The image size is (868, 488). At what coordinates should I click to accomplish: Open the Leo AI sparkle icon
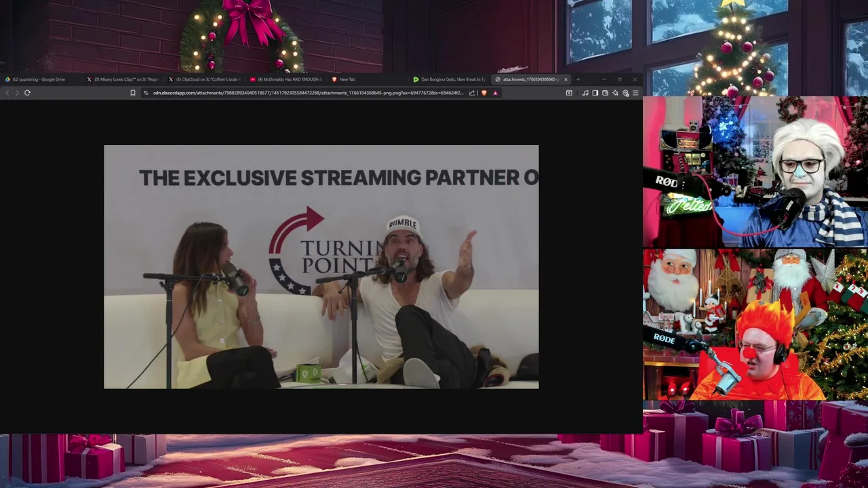(615, 93)
